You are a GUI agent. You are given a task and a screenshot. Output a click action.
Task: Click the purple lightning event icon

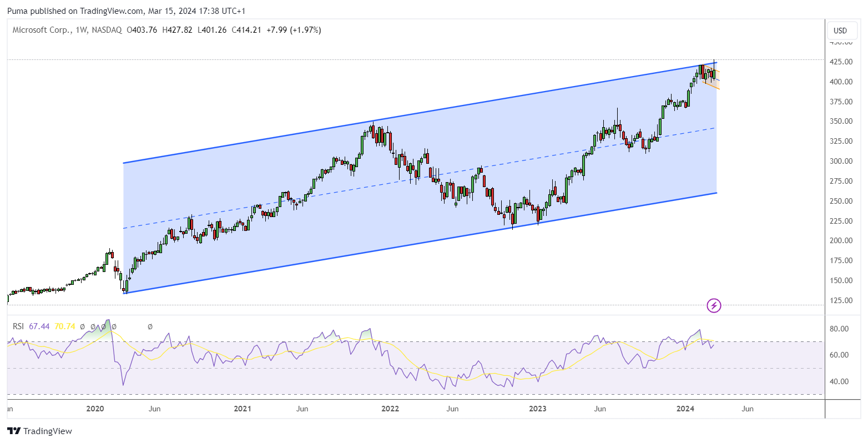714,305
